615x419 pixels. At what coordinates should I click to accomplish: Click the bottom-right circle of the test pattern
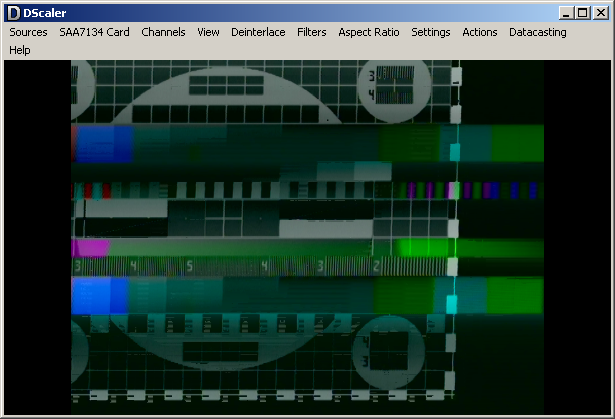(x=389, y=353)
